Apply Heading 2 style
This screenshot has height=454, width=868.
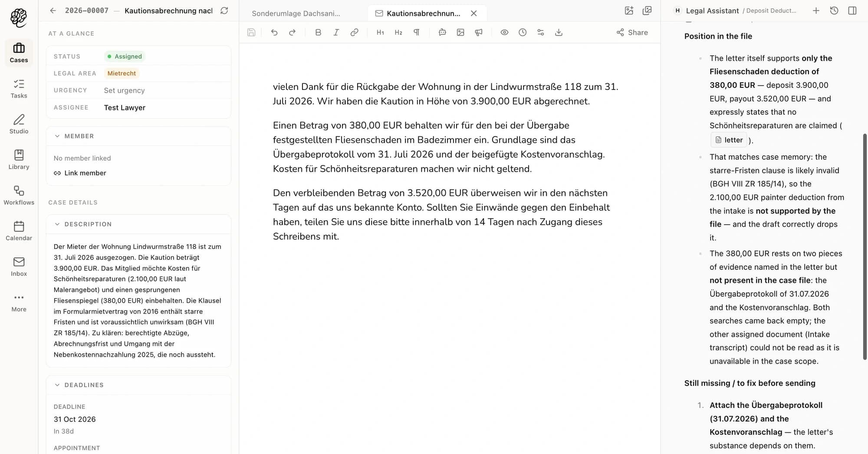(x=398, y=32)
